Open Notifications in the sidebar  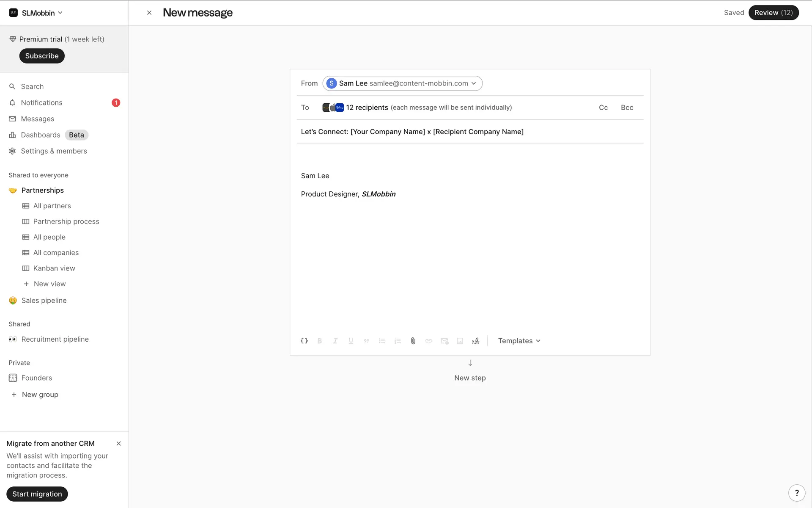click(x=41, y=103)
